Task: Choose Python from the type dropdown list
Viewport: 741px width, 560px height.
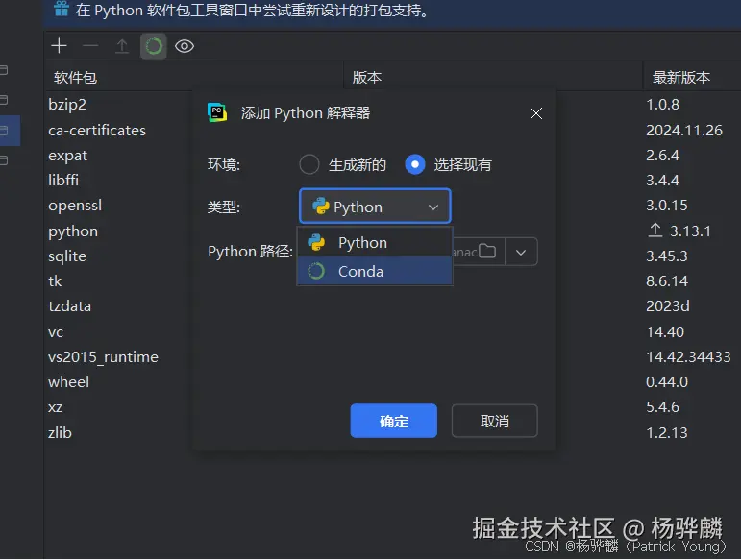Action: [375, 242]
